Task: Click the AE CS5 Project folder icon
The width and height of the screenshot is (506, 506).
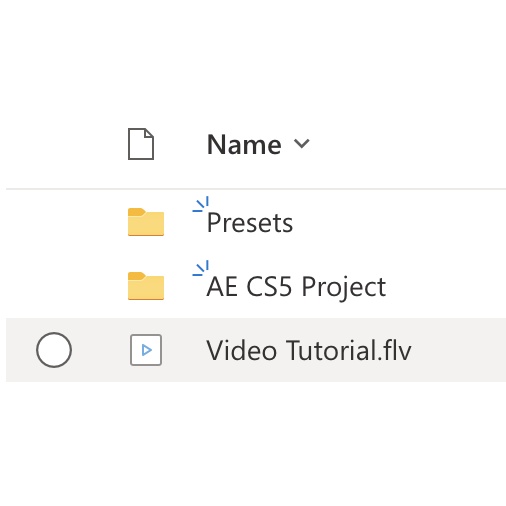Action: click(x=146, y=286)
